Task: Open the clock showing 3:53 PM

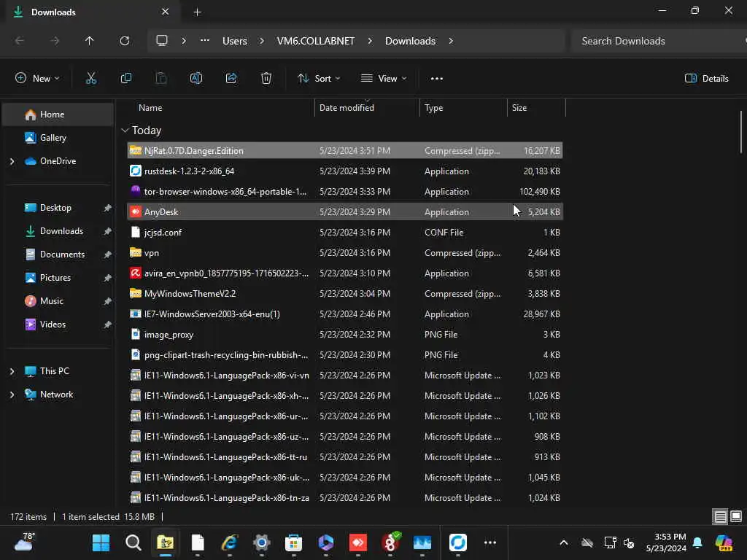Action: click(x=666, y=542)
